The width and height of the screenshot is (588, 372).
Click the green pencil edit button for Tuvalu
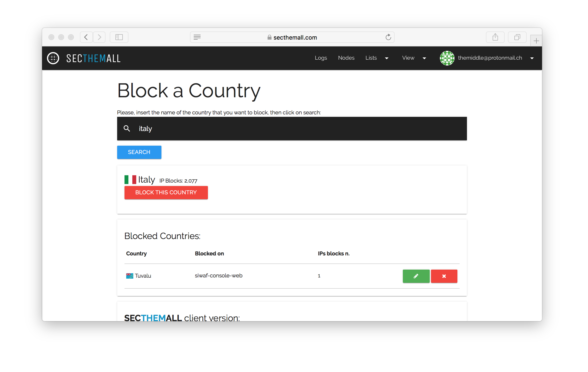(416, 276)
